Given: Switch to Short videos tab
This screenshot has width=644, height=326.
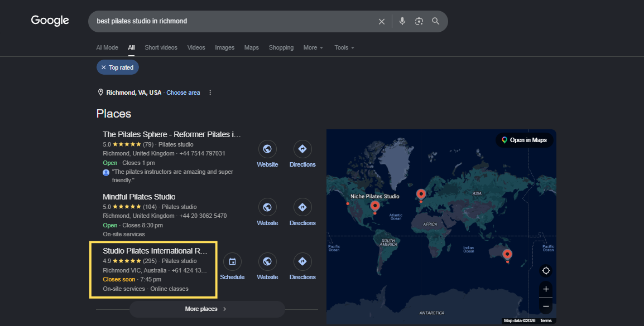Looking at the screenshot, I should tap(161, 47).
